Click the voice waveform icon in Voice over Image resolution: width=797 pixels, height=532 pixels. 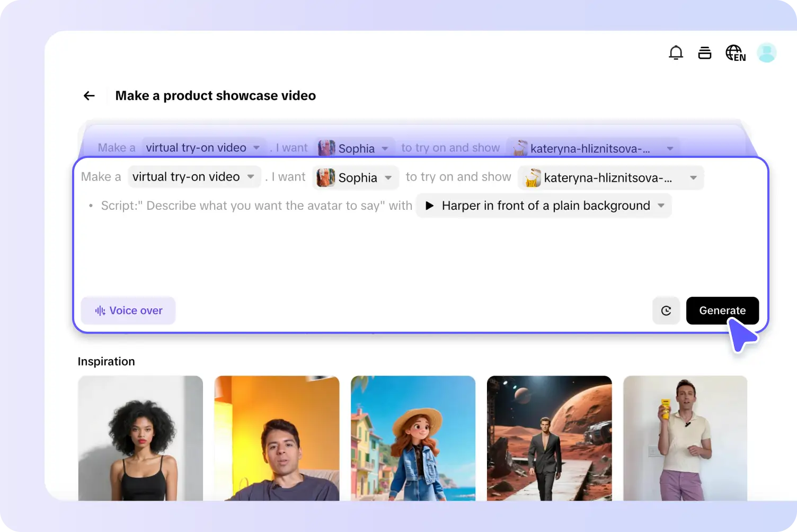click(x=100, y=311)
